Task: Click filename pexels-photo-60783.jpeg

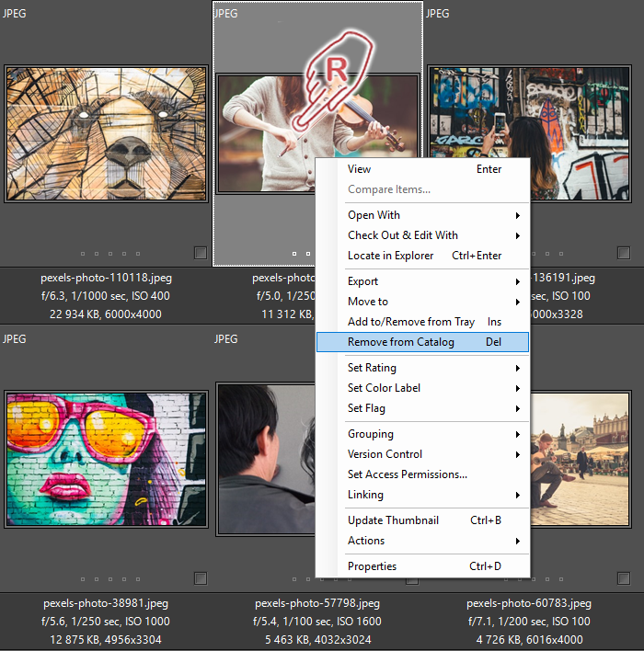Action: click(529, 603)
